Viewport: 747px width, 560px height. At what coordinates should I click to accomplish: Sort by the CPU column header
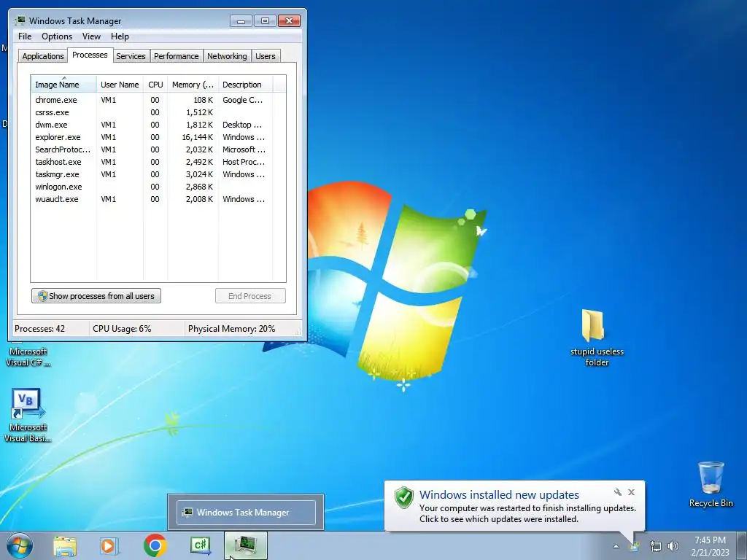pyautogui.click(x=155, y=85)
